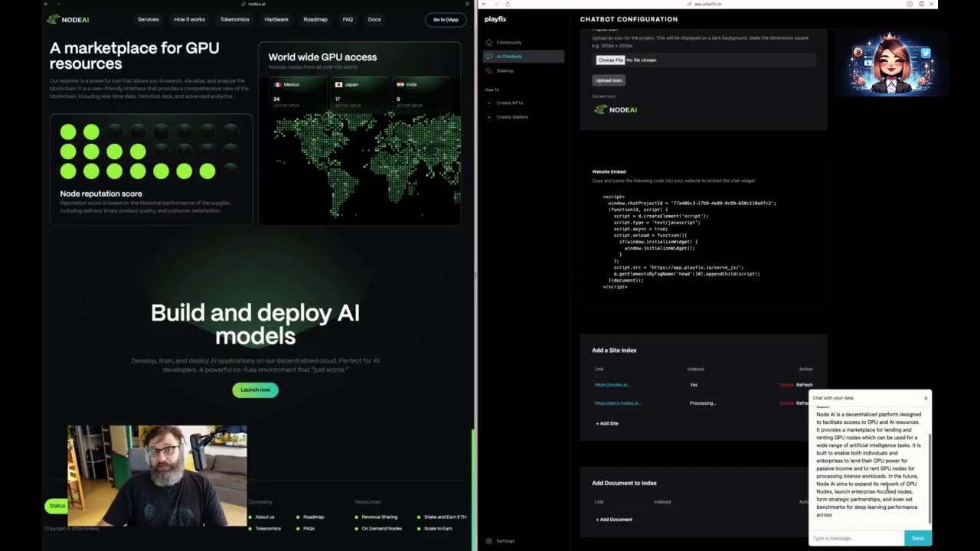Select the Japan GPU region card
Image resolution: width=980 pixels, height=551 pixels.
point(359,94)
